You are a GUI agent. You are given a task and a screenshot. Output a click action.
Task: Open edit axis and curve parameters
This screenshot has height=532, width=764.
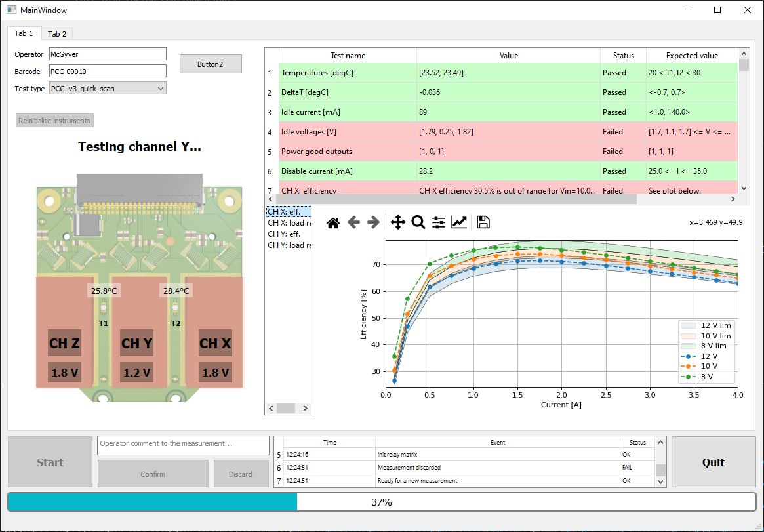[459, 223]
